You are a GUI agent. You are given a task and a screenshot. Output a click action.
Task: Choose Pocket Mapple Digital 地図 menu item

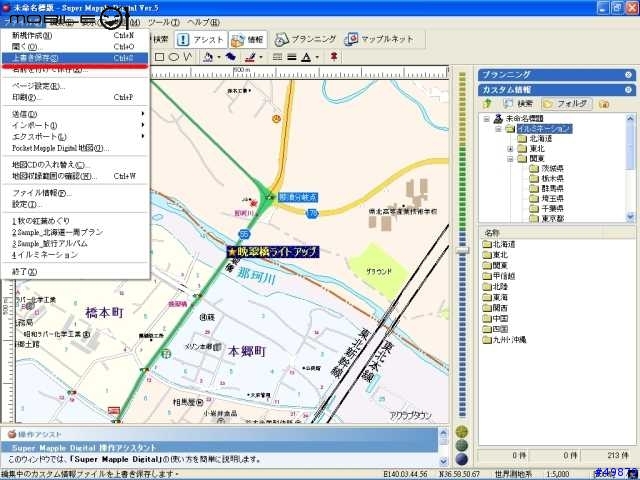[x=75, y=148]
